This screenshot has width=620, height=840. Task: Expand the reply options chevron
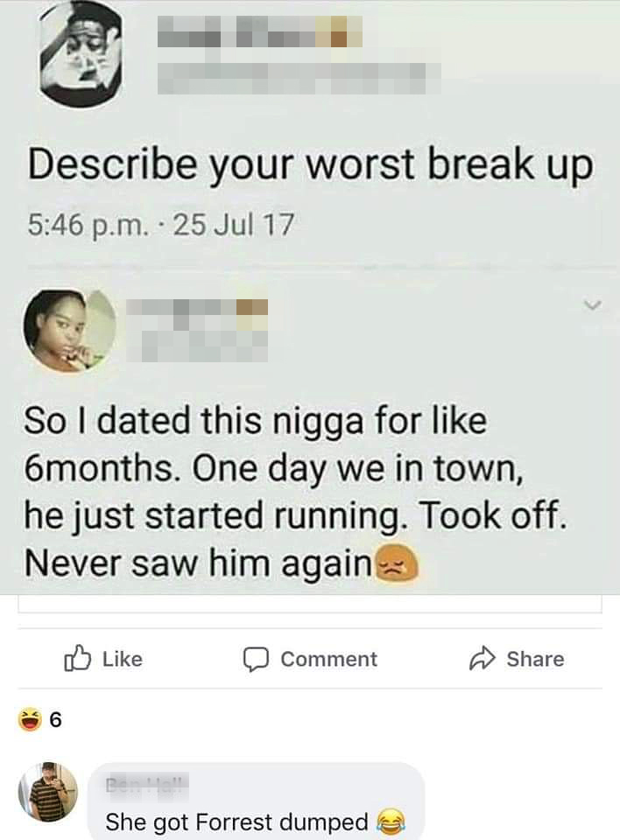coord(592,306)
